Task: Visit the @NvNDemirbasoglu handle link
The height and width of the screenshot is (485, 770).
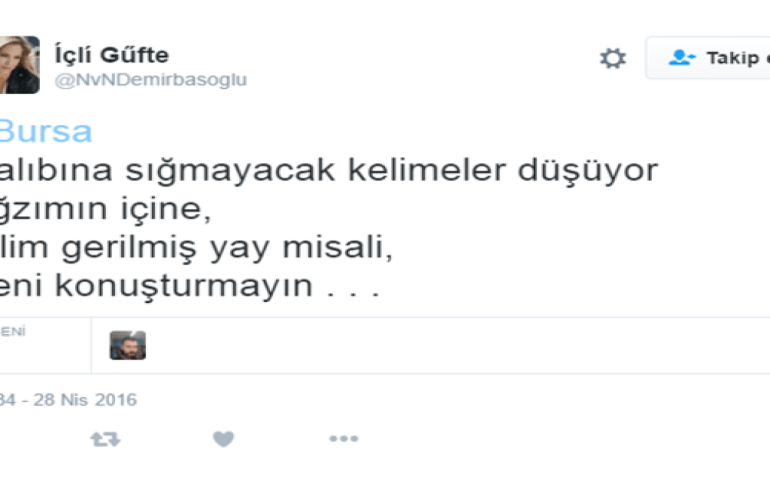Action: (151, 80)
